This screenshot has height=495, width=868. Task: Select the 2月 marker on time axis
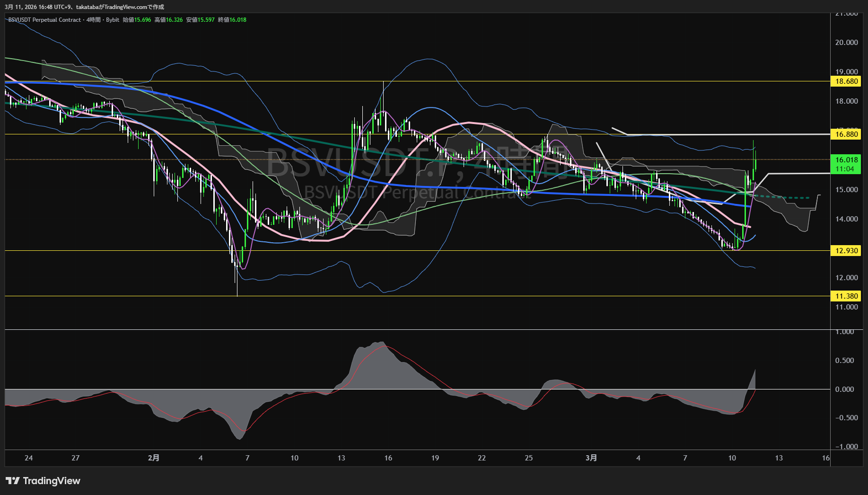click(x=154, y=458)
